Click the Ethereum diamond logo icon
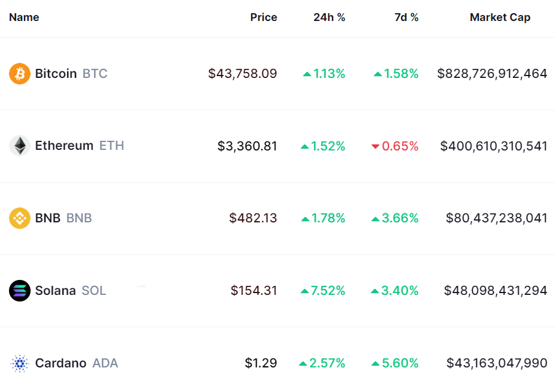555x392 pixels. pyautogui.click(x=20, y=146)
